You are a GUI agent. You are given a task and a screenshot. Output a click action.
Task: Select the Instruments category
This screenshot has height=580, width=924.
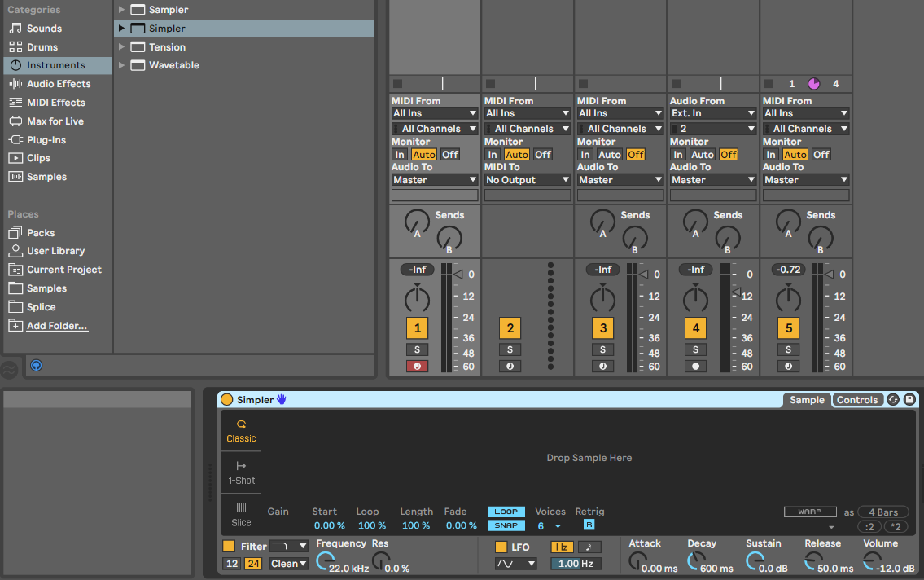pyautogui.click(x=58, y=65)
